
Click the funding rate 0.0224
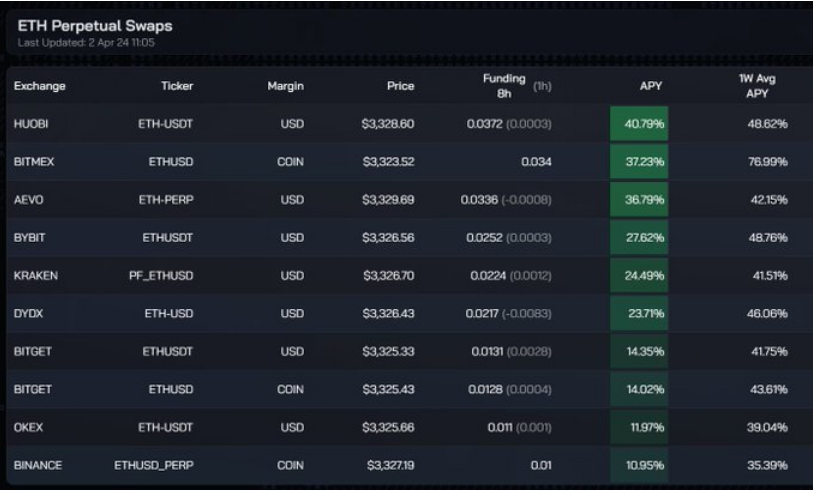488,275
